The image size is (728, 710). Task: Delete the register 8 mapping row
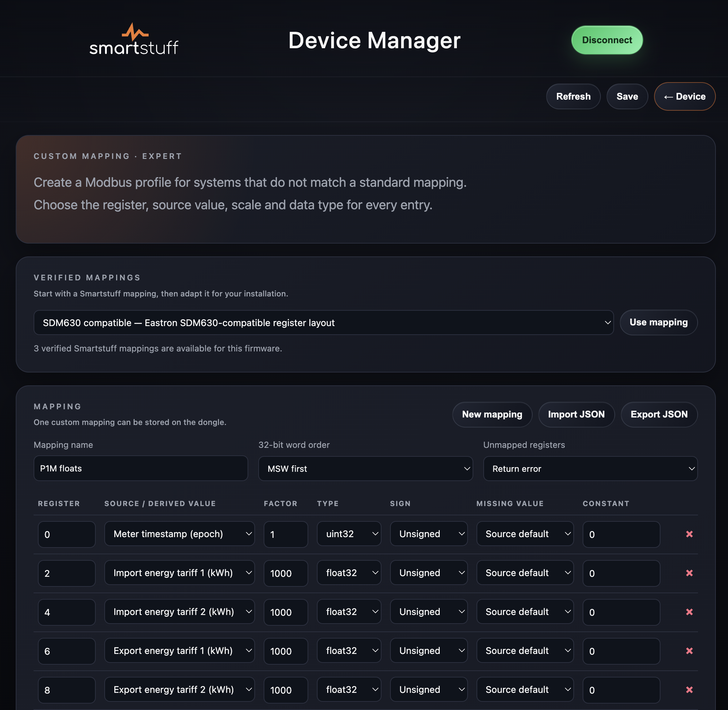tap(689, 690)
